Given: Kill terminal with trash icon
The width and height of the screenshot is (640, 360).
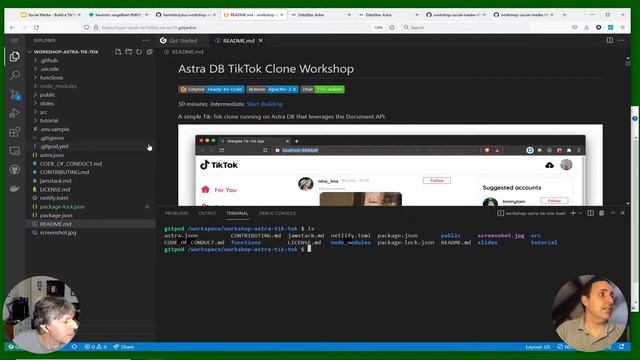Looking at the screenshot, I should (601, 213).
